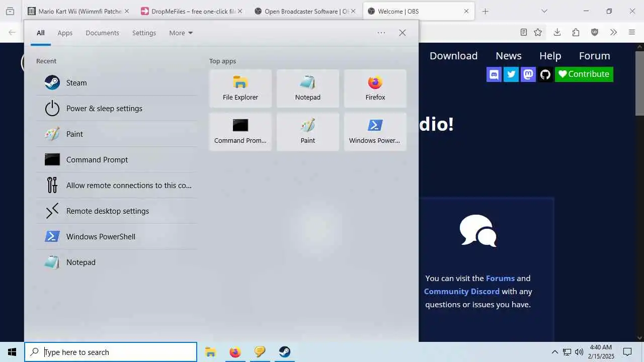Image resolution: width=644 pixels, height=362 pixels.
Task: Open the OBS Twitter icon link
Action: pos(511,74)
